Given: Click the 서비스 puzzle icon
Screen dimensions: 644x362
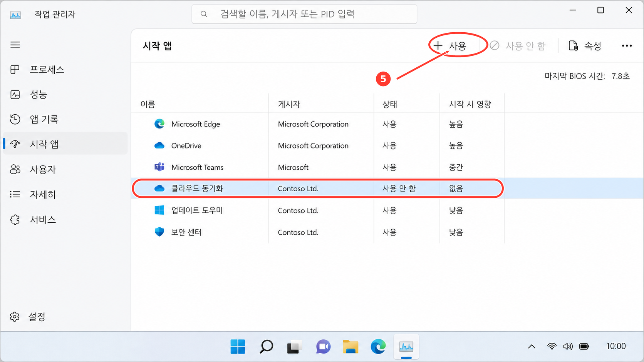Looking at the screenshot, I should [15, 220].
